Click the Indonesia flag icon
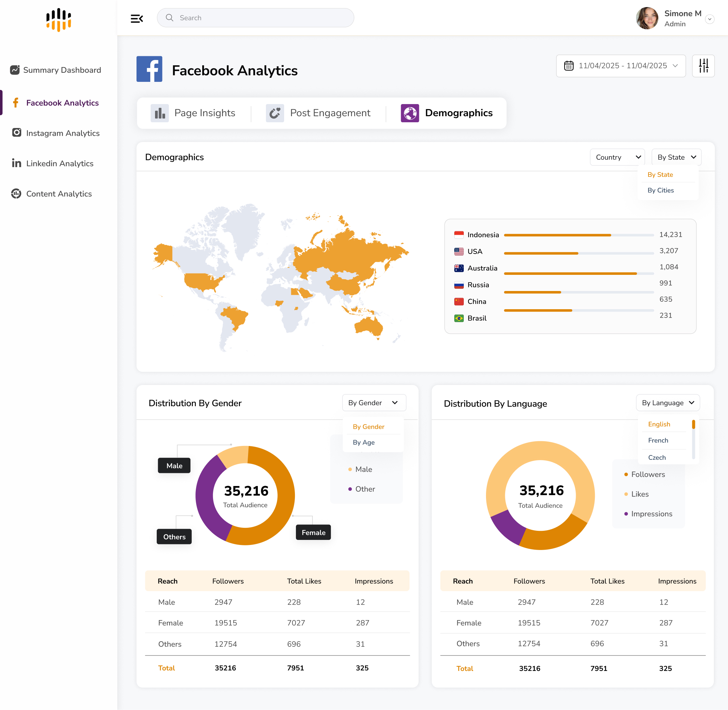728x710 pixels. click(459, 234)
